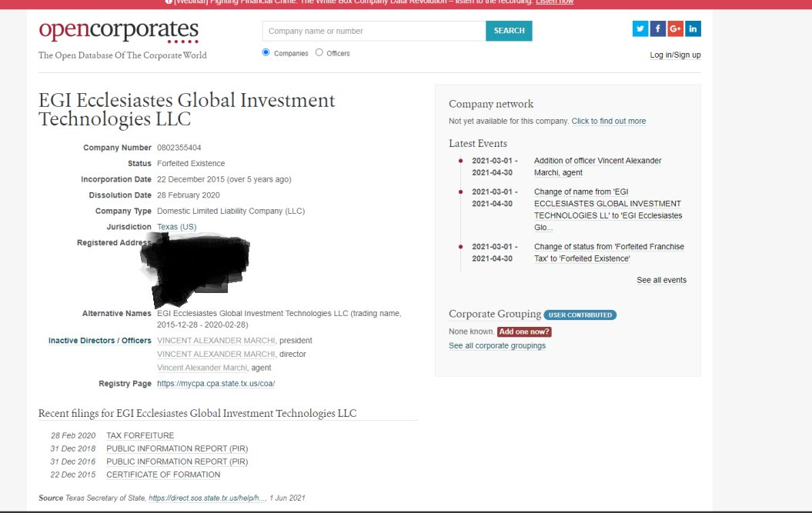Click the opencorporates logo
The image size is (812, 513).
[119, 31]
